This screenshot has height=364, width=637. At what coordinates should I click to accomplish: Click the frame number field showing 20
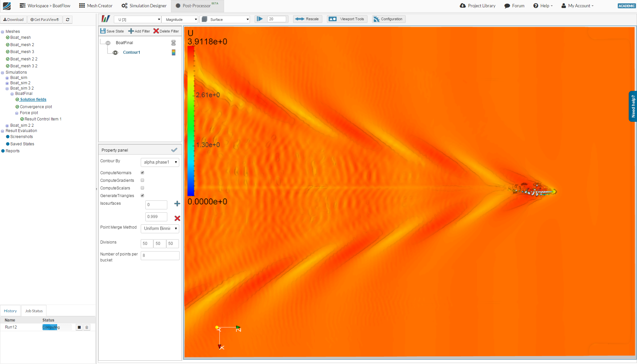(x=277, y=19)
